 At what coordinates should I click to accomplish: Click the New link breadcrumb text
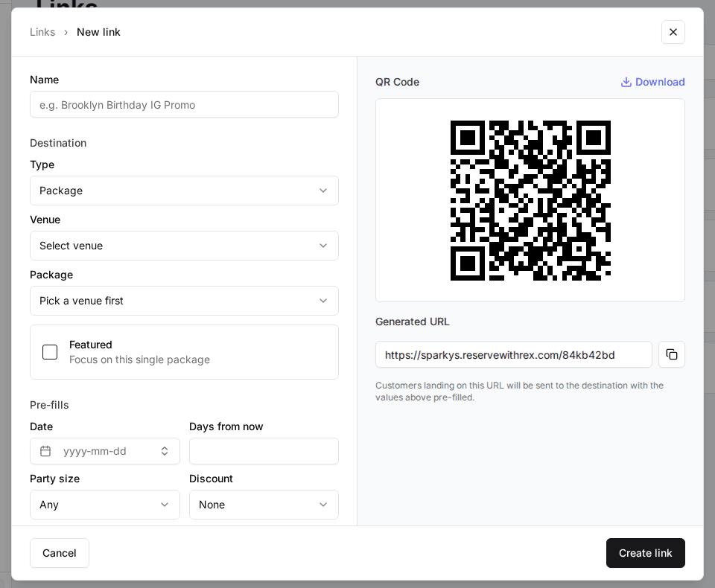98,32
